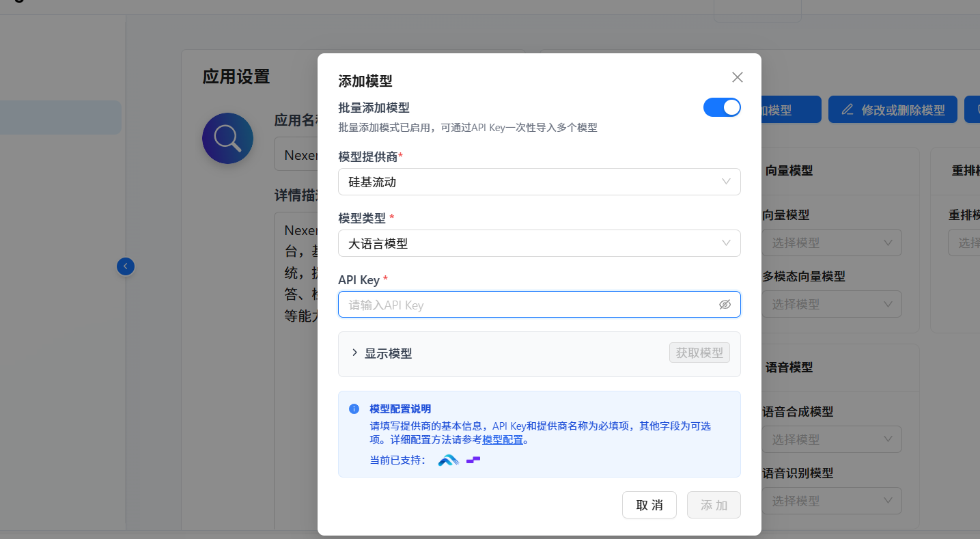Open the 重排模型 select dropdown
The image size is (980, 539).
coord(964,243)
